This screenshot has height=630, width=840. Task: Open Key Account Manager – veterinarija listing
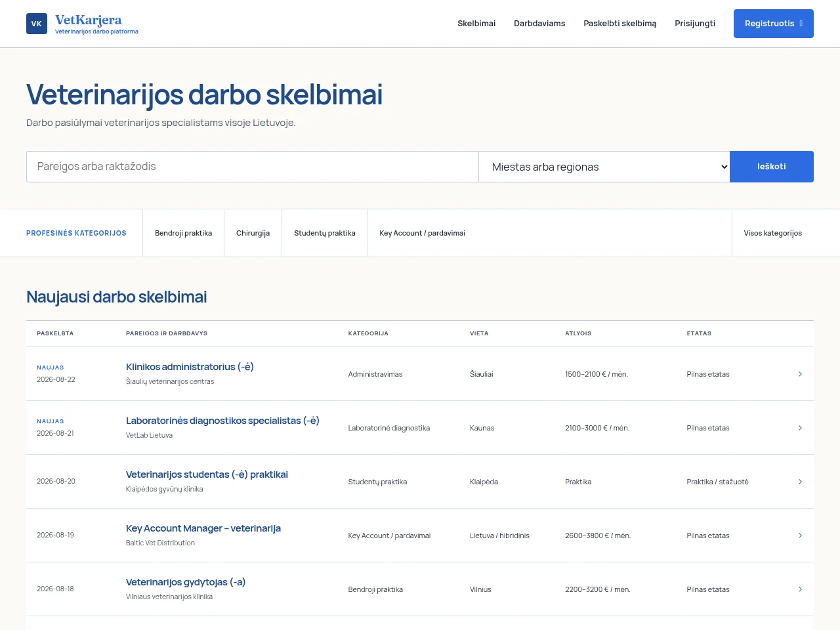coord(203,528)
